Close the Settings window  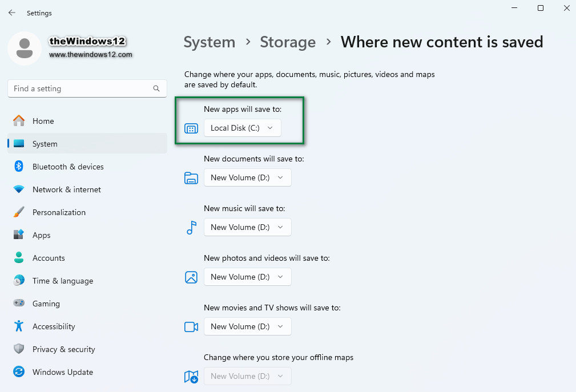[567, 8]
